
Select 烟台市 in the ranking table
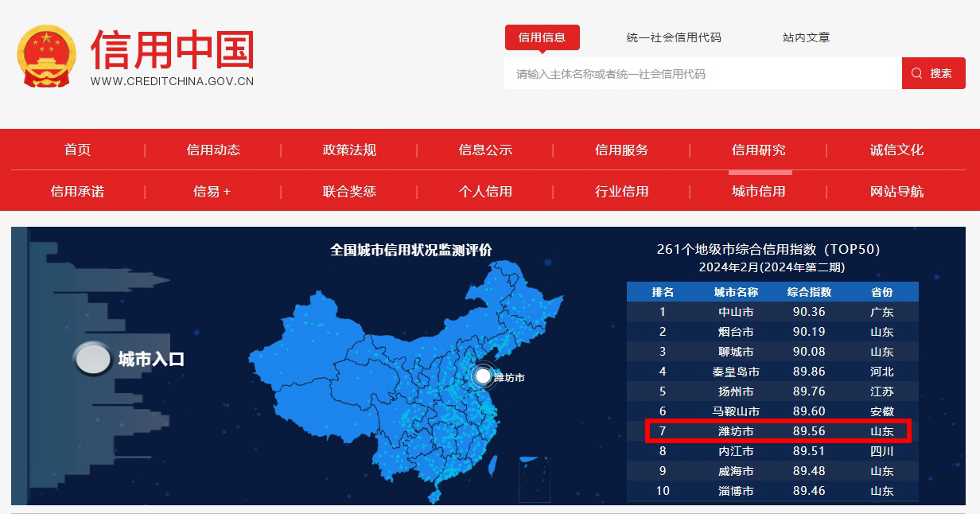click(x=736, y=332)
